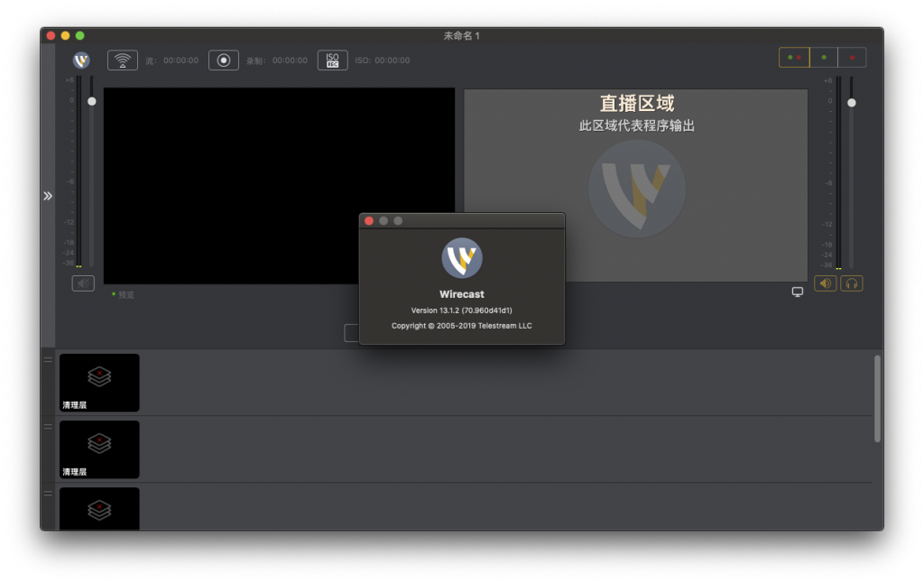
Task: Click the layers panel vertical scrollbar
Action: click(877, 398)
